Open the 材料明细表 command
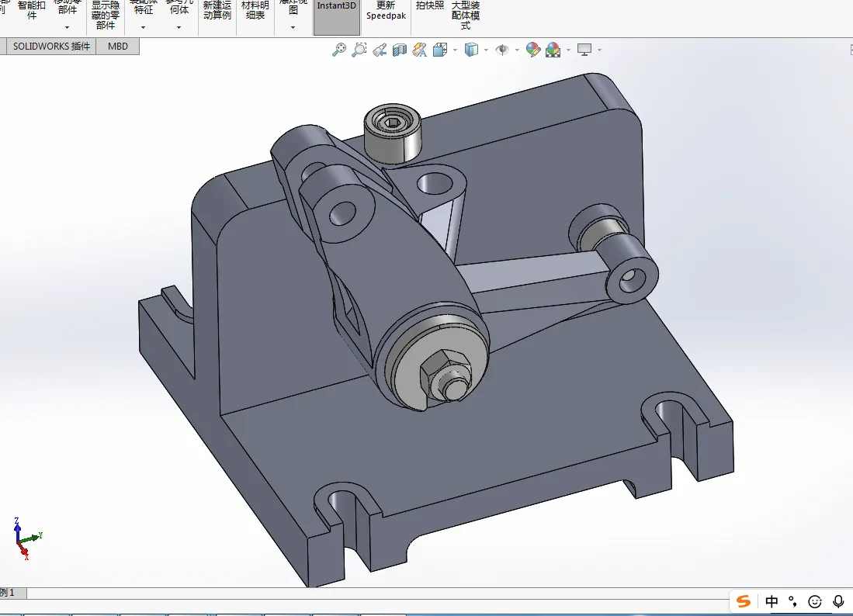The height and width of the screenshot is (616, 853). click(x=255, y=10)
